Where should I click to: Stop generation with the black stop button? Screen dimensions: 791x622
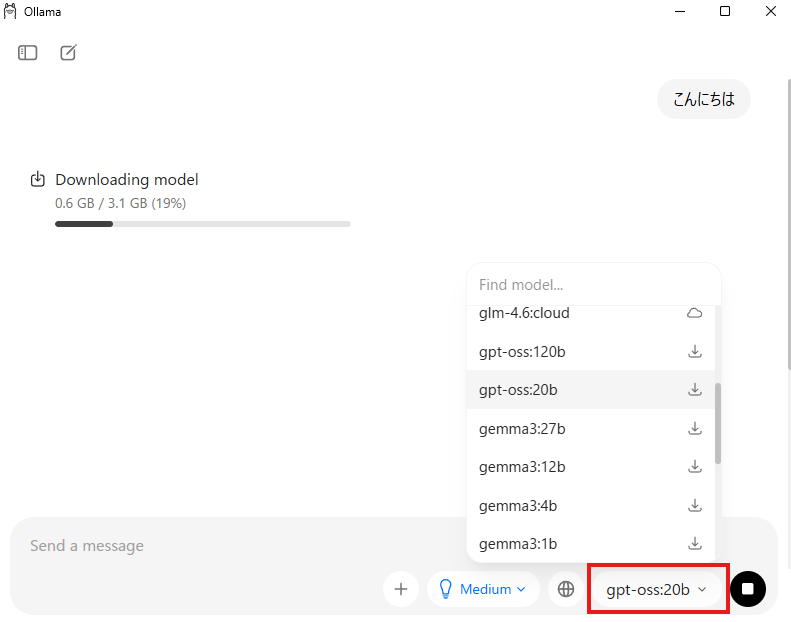click(748, 589)
